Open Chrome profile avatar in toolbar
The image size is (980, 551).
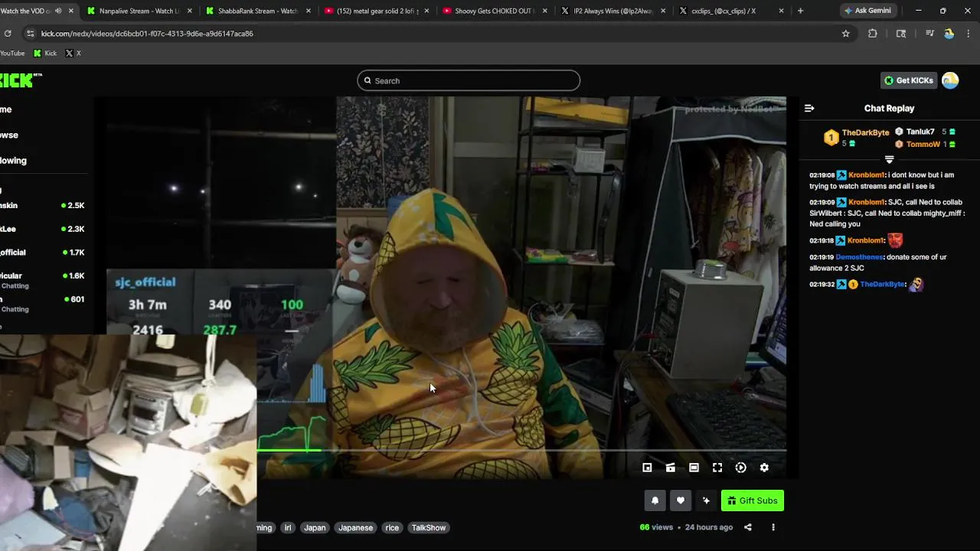point(949,34)
